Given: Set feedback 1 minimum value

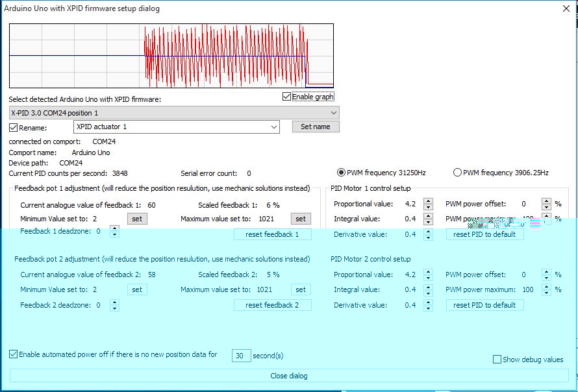Looking at the screenshot, I should click(x=137, y=219).
